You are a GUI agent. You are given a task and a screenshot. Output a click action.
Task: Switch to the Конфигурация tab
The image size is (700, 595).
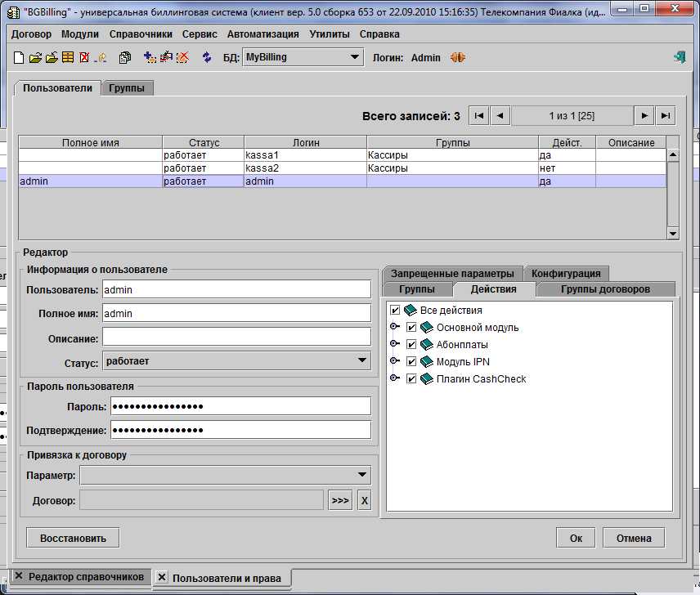(566, 274)
